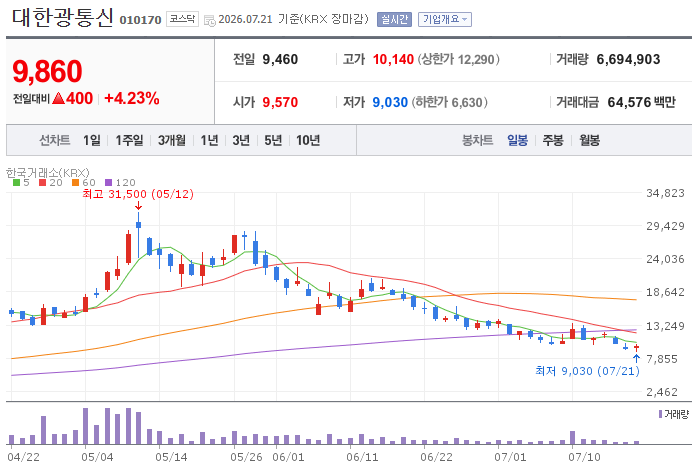Screen dimensions: 692x466
Task: Select the 1주일 line chart tab
Action: coord(129,140)
